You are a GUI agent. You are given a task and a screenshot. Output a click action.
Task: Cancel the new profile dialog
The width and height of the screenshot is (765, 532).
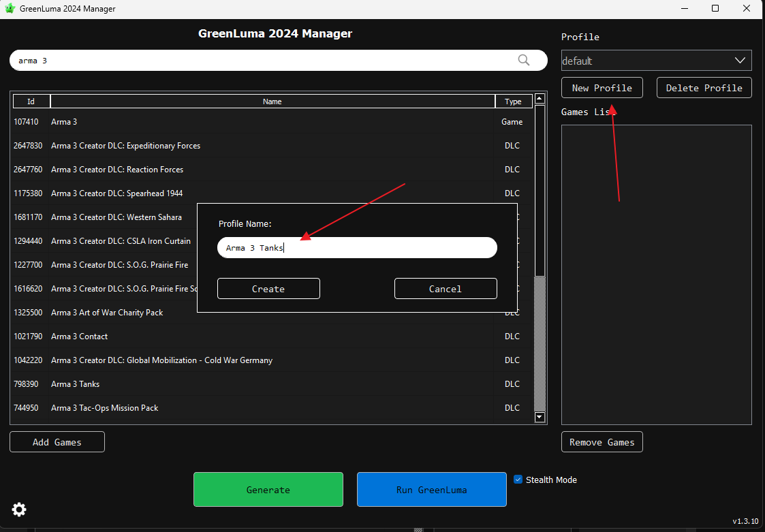tap(445, 289)
